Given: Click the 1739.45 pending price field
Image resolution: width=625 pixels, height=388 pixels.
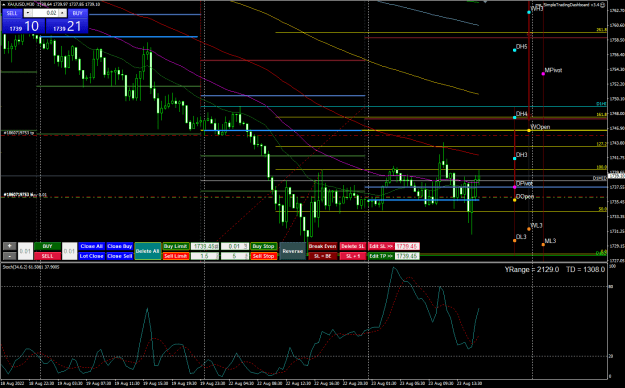Looking at the screenshot, I should tap(205, 246).
